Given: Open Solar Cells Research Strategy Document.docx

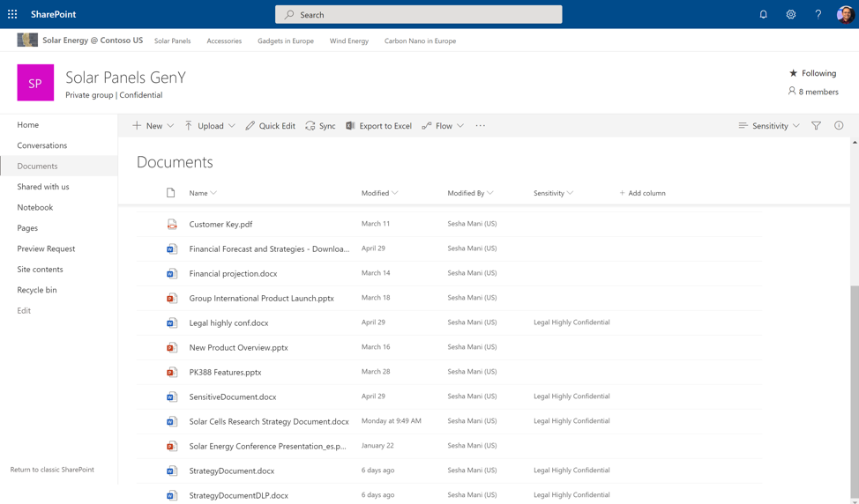Looking at the screenshot, I should click(269, 421).
